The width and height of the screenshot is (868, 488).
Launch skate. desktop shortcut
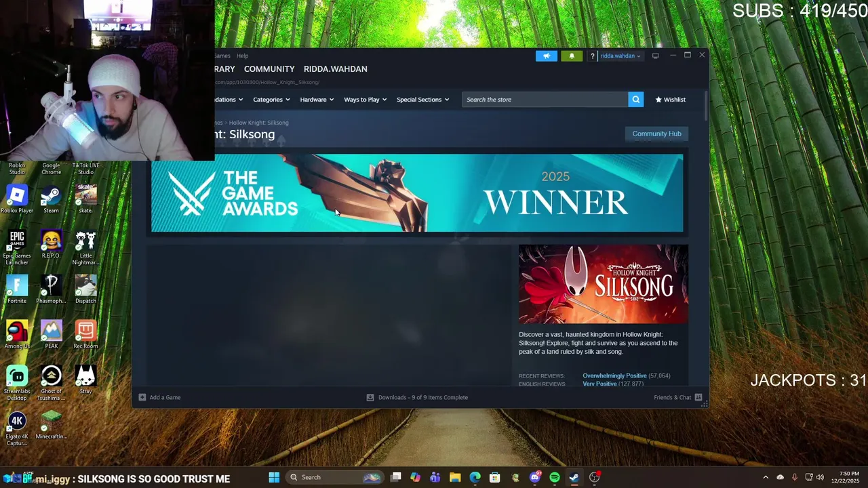pyautogui.click(x=85, y=200)
